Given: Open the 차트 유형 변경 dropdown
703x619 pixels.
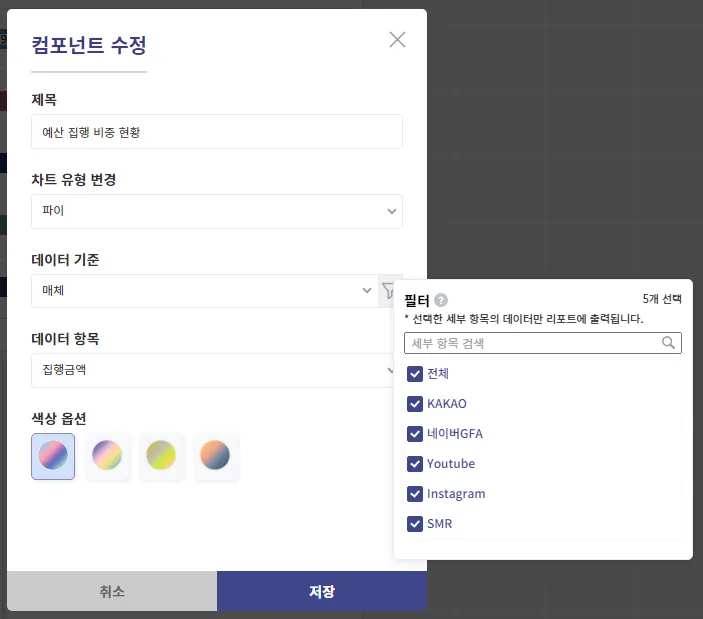Looking at the screenshot, I should (x=217, y=211).
